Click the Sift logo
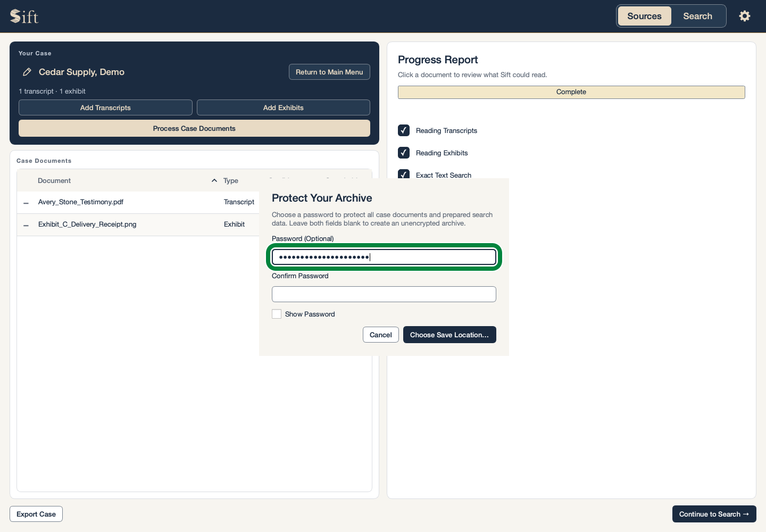Image resolution: width=766 pixels, height=532 pixels. click(x=24, y=16)
